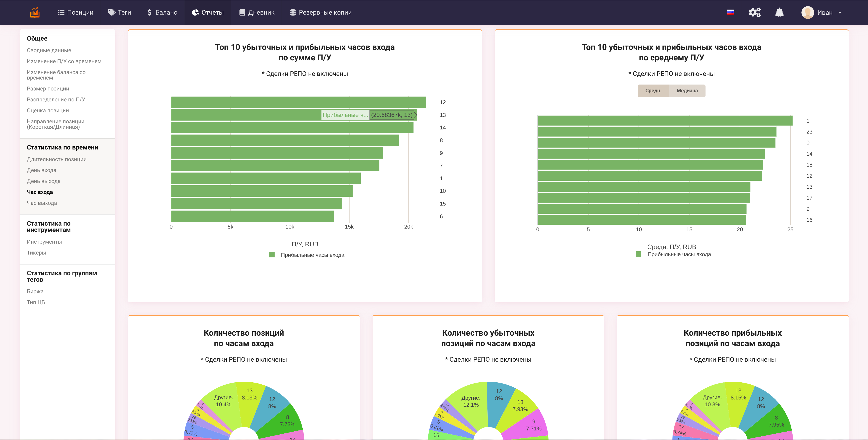Click the Russian flag language icon
The width and height of the screenshot is (868, 440).
730,13
